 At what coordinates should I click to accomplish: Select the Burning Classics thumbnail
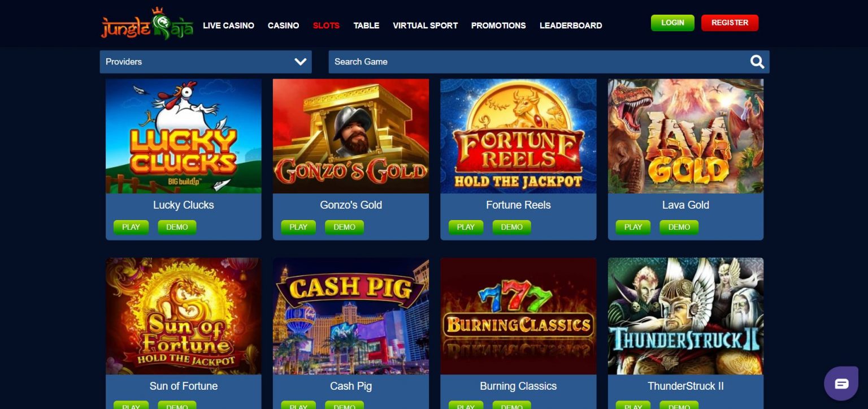click(518, 316)
